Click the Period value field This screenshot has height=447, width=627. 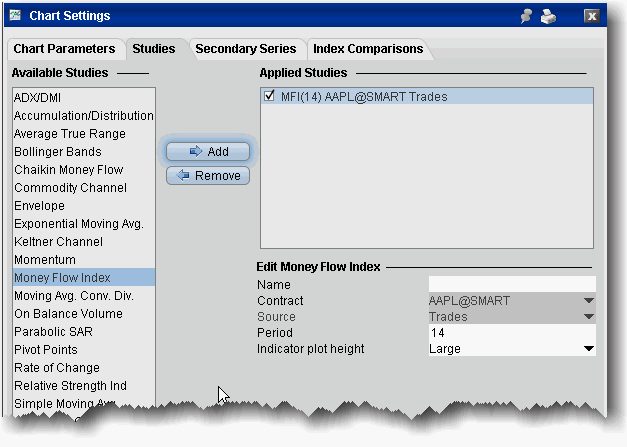click(x=511, y=333)
